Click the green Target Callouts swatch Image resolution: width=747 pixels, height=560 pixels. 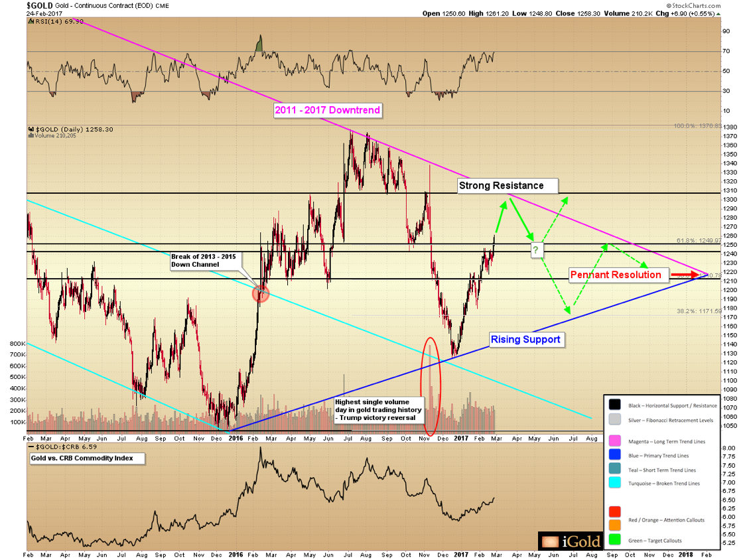pos(615,540)
